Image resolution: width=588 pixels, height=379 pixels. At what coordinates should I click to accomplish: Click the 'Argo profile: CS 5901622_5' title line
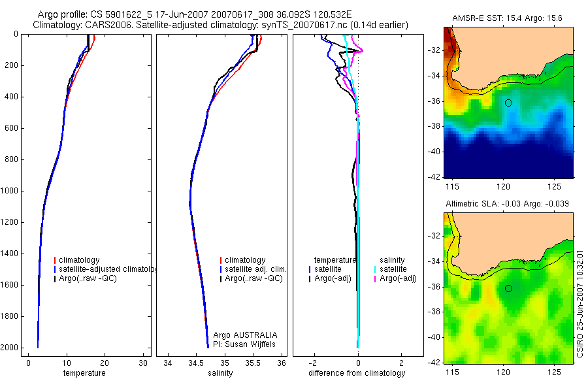tap(195, 14)
